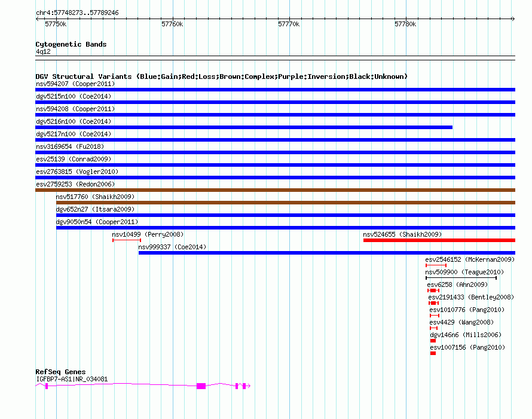Select the black span line under nsv509900

[x=461, y=278]
